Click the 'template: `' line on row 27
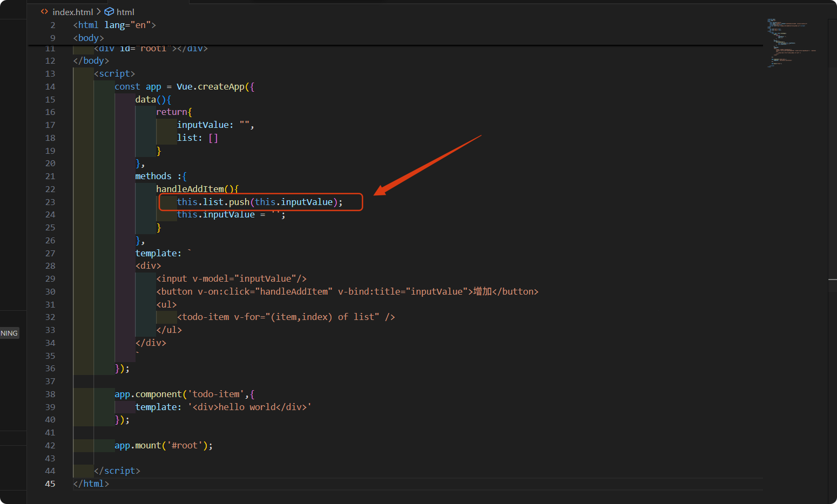 click(x=164, y=253)
